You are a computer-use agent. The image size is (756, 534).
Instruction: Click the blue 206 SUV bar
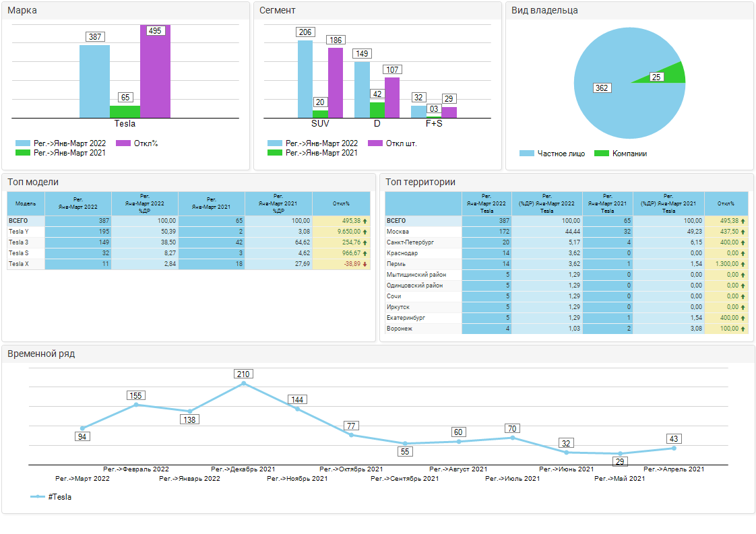tap(305, 79)
